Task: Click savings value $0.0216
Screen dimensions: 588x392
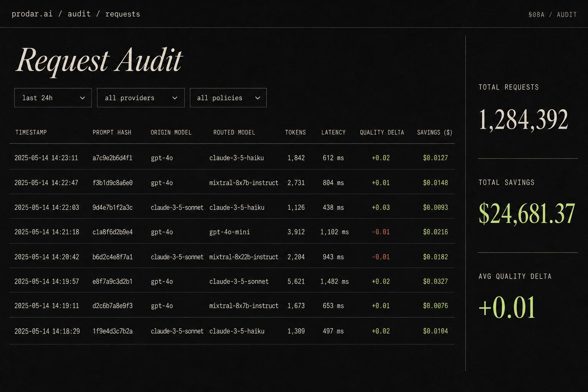Action: click(x=435, y=232)
